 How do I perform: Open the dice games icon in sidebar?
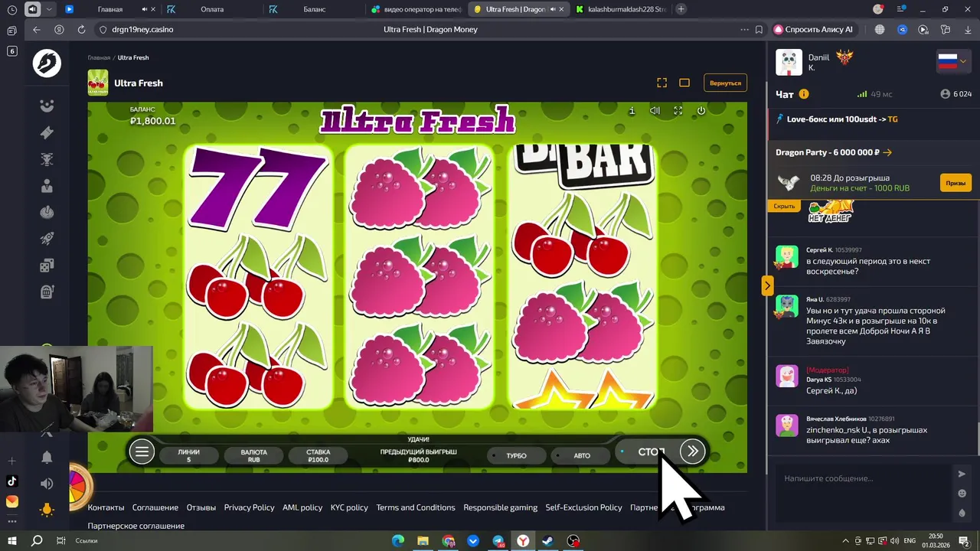tap(47, 266)
